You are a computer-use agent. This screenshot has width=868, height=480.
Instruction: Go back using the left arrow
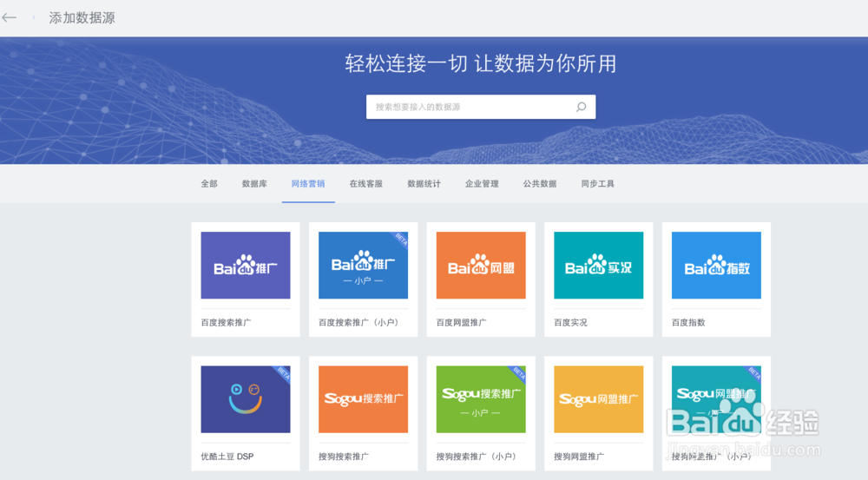9,17
